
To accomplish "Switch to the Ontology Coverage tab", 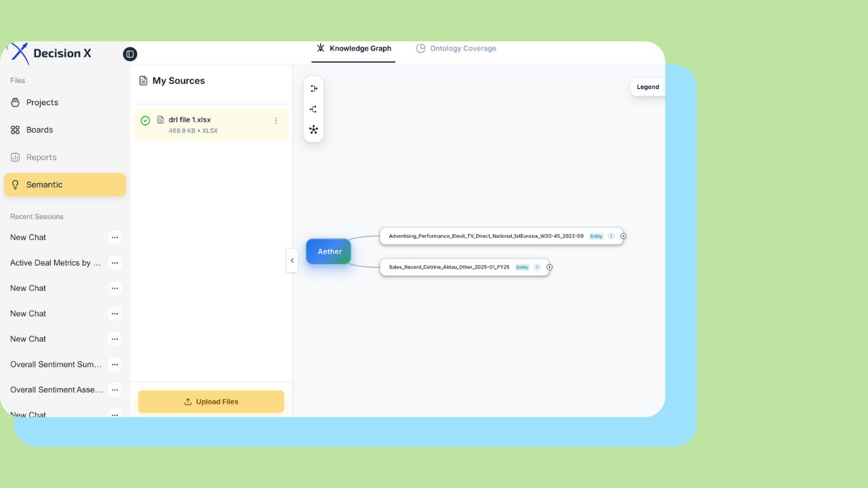I will click(456, 48).
